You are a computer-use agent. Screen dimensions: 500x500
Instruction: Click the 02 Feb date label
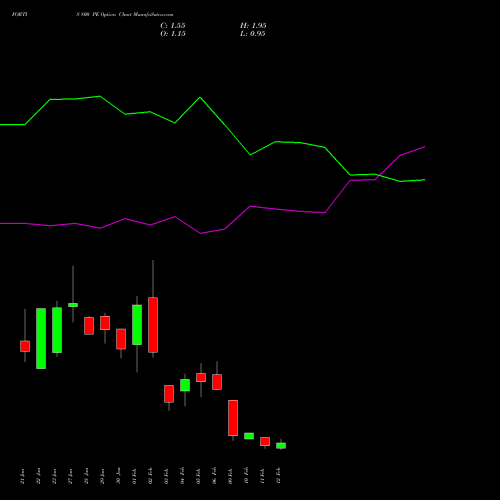coord(151,476)
